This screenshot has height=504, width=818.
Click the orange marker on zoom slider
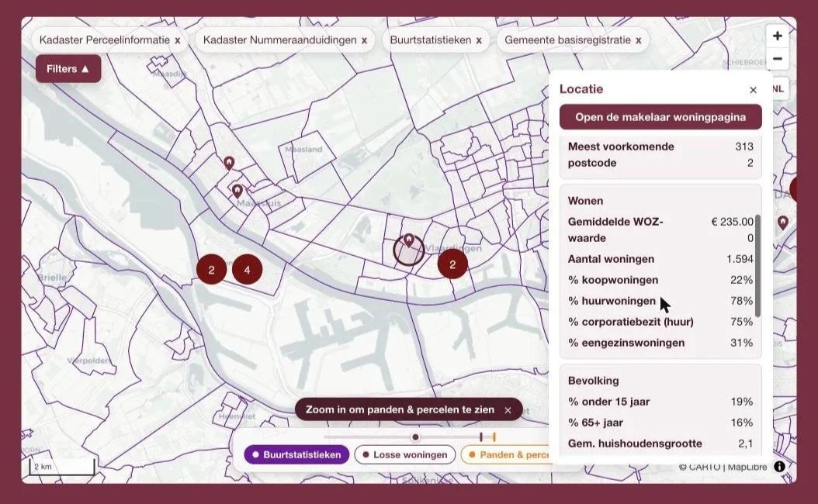[494, 437]
